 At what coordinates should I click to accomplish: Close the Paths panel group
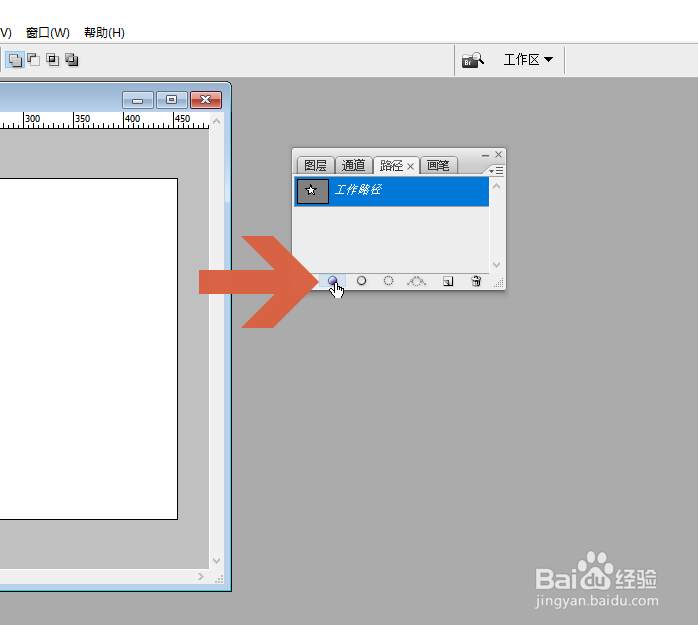tap(499, 154)
